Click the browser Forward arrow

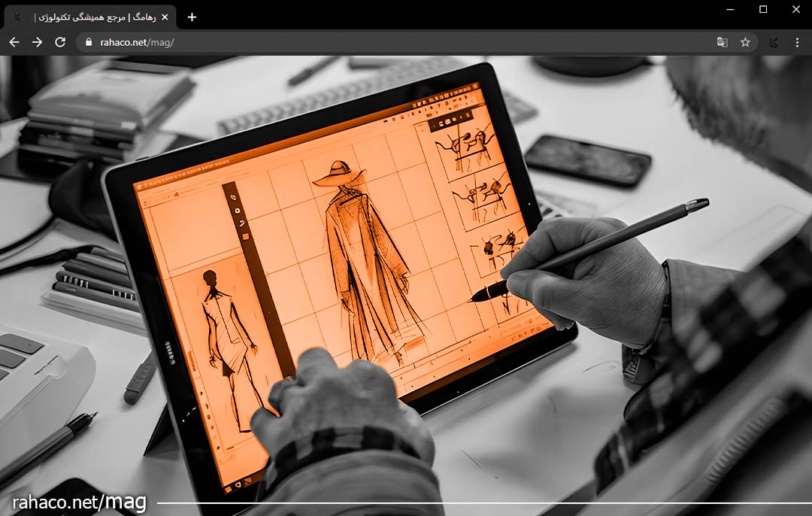click(37, 42)
